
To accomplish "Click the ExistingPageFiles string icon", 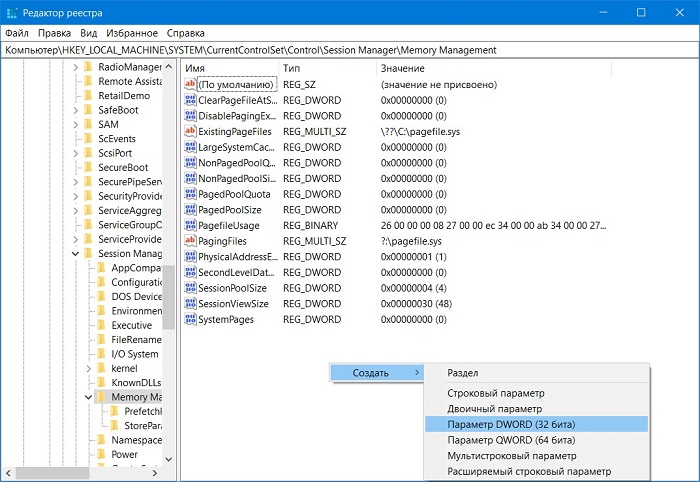I will coord(190,131).
